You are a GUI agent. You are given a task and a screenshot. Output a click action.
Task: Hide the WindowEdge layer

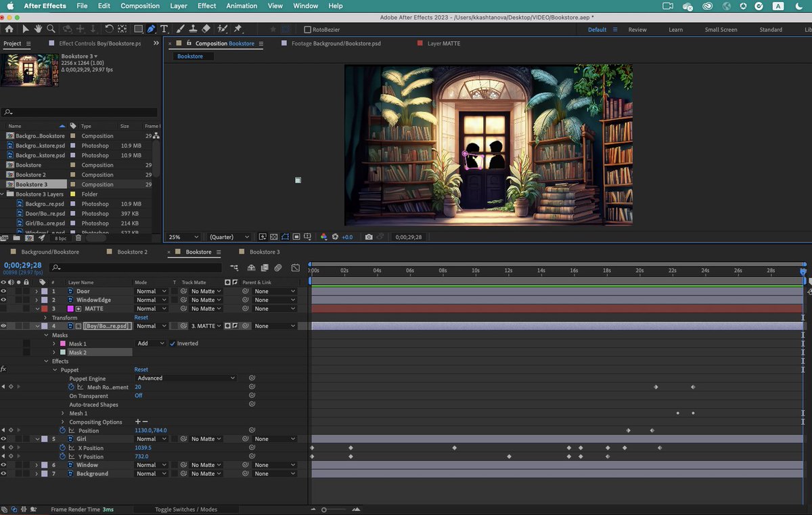(x=4, y=300)
